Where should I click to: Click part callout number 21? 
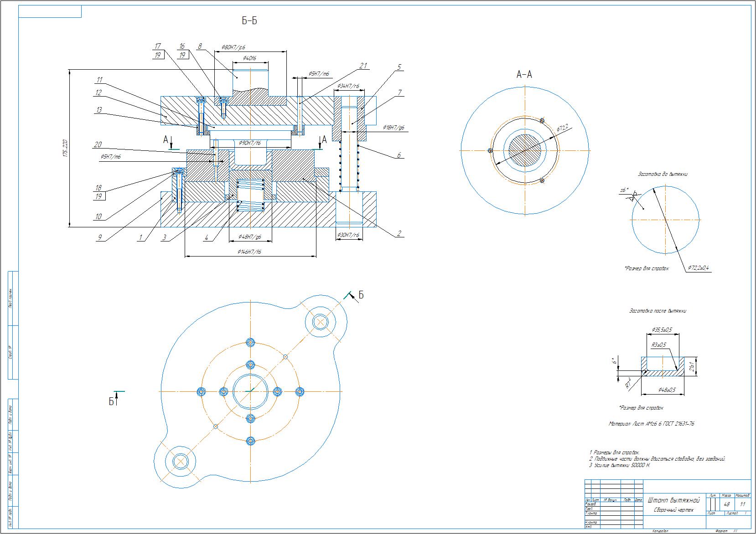point(363,66)
